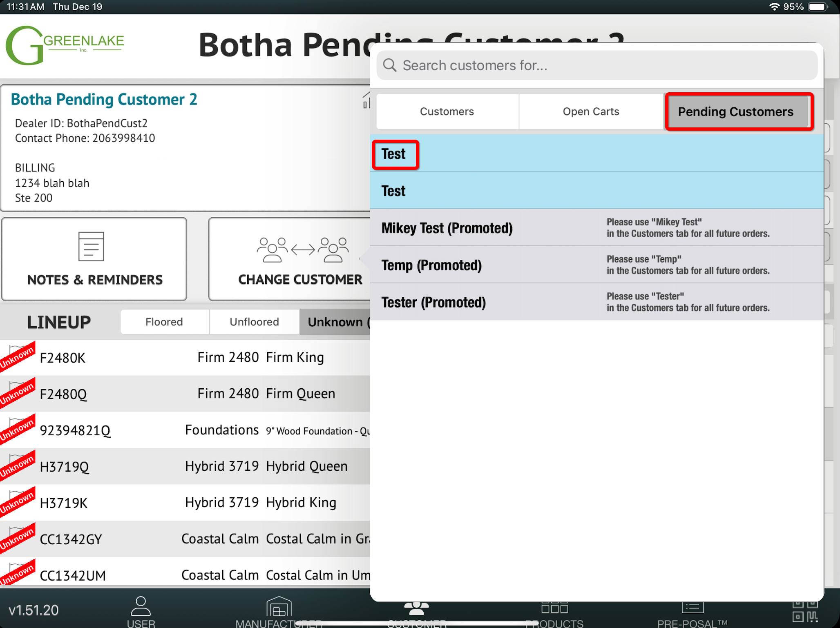Open the Products grid icon

coord(554,608)
